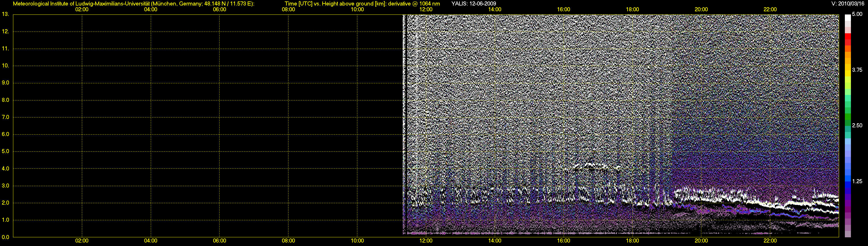Click the '10.' height axis label
The image size is (868, 246).
(5, 66)
